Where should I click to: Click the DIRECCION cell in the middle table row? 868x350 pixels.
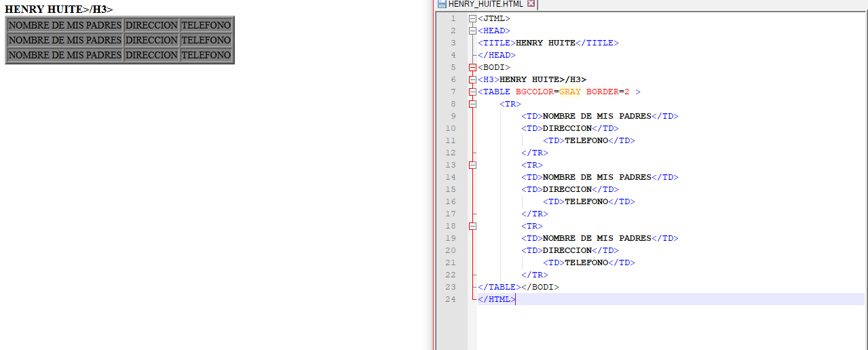point(152,40)
